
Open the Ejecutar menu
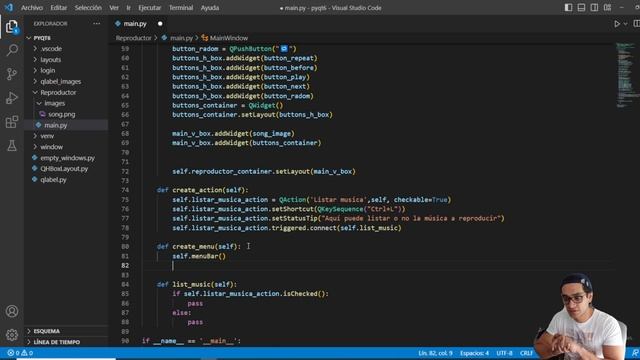[149, 8]
